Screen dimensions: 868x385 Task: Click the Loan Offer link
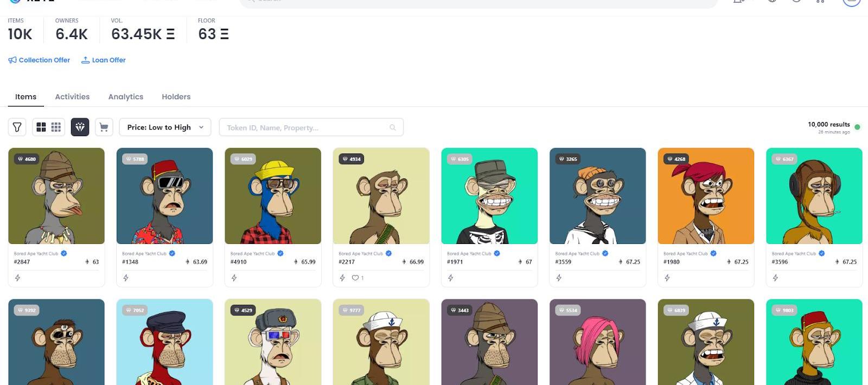104,60
